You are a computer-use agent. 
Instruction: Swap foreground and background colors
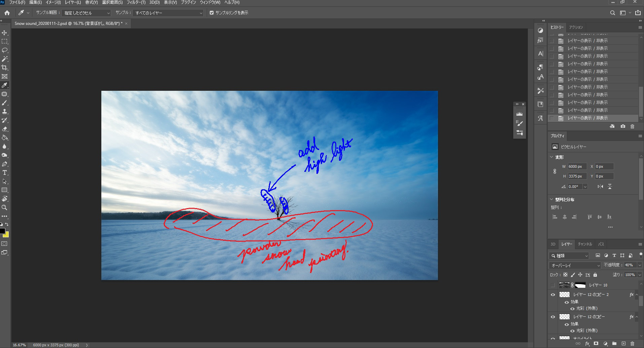(7, 224)
